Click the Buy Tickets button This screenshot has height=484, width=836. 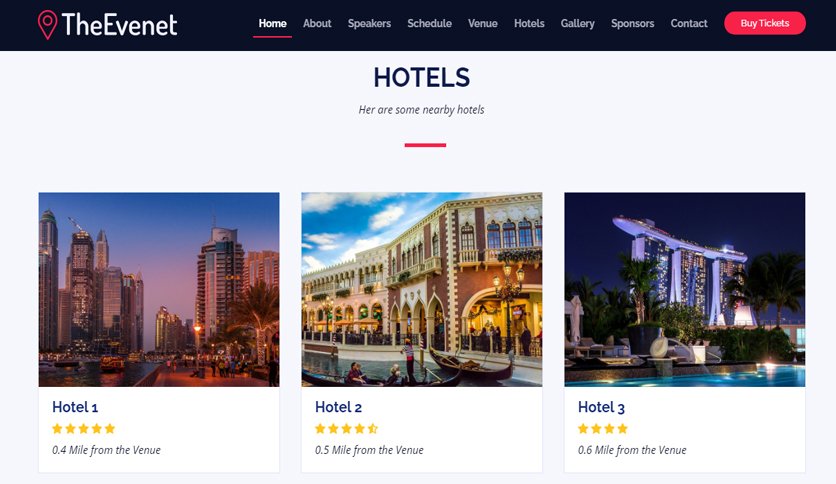click(765, 23)
